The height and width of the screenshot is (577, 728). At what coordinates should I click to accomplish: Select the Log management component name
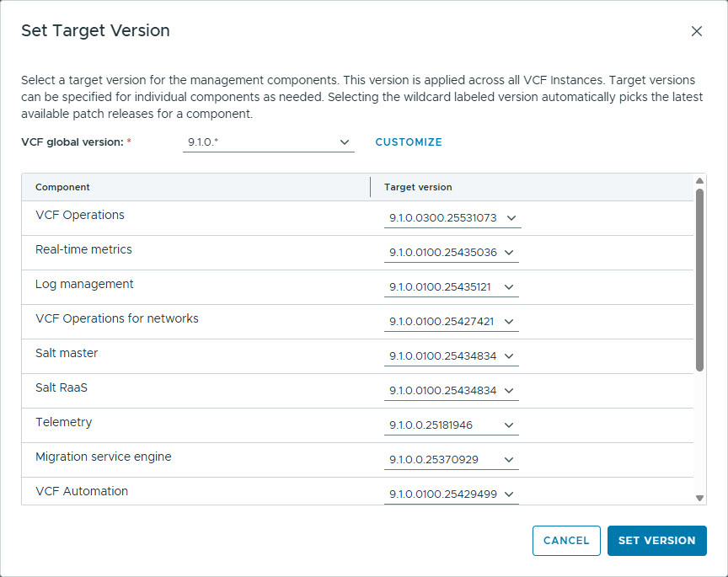coord(84,284)
